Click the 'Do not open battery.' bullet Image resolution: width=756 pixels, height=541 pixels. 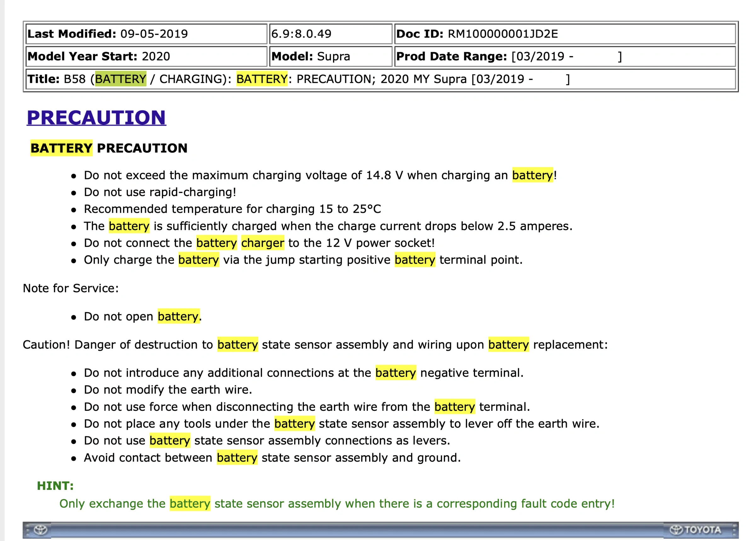click(x=143, y=317)
